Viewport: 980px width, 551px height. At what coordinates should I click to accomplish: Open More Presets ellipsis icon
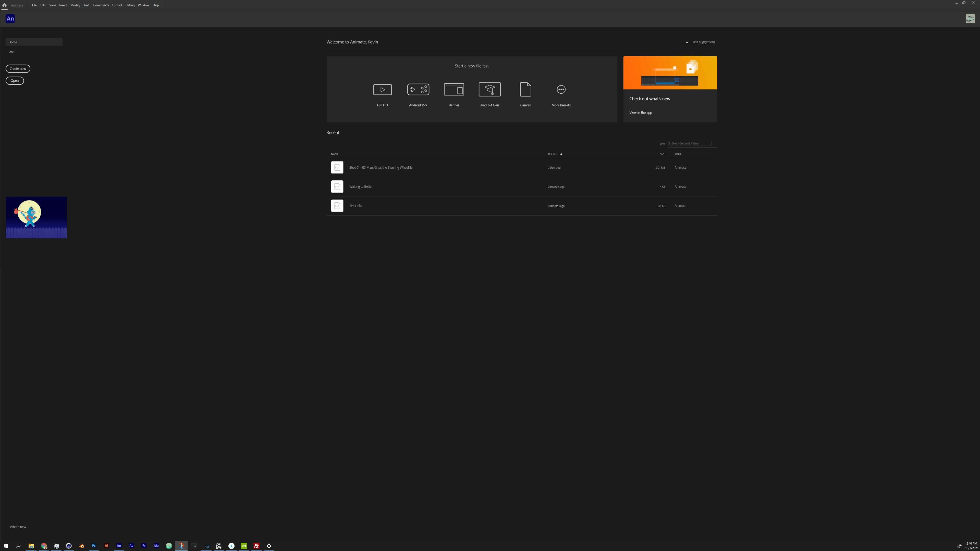(561, 89)
